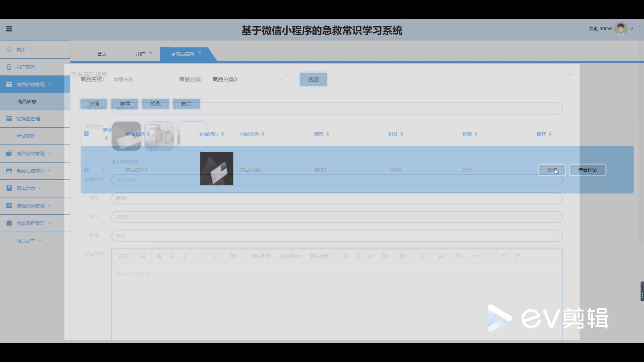Switch to the 用户 tab
644x362 pixels.
141,54
